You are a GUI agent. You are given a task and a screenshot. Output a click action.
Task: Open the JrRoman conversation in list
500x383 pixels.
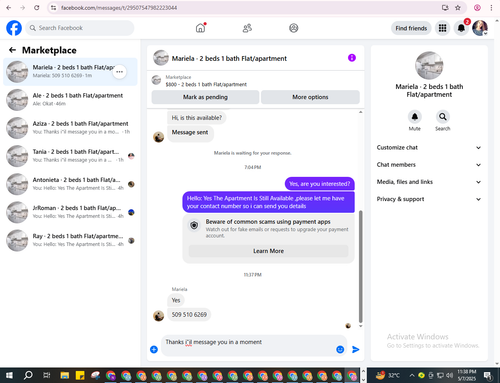coord(70,212)
